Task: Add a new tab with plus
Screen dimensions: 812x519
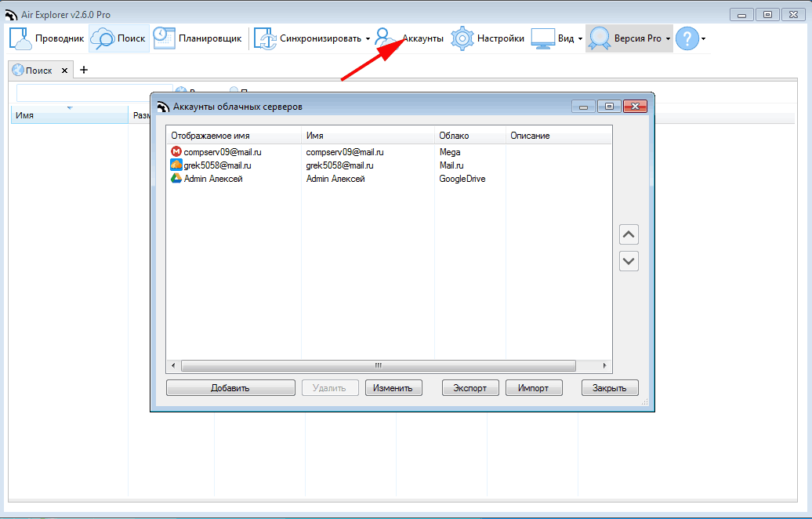Action: (84, 70)
